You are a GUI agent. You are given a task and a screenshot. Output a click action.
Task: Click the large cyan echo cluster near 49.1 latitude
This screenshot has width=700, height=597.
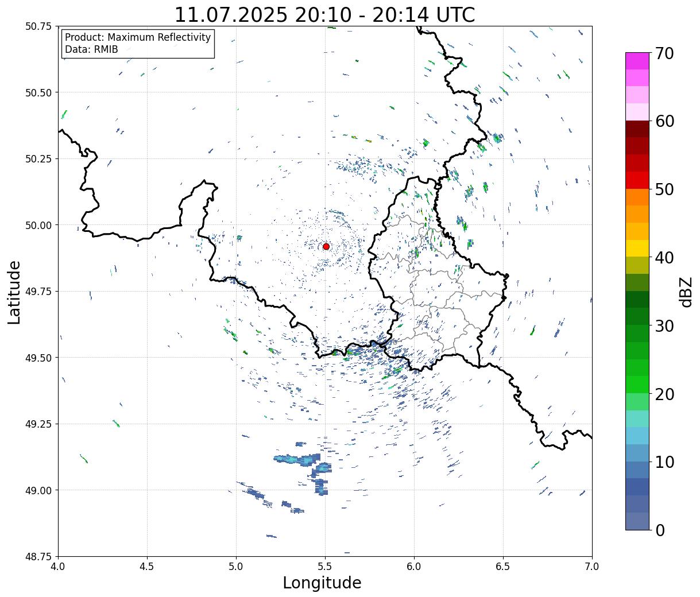point(297,459)
